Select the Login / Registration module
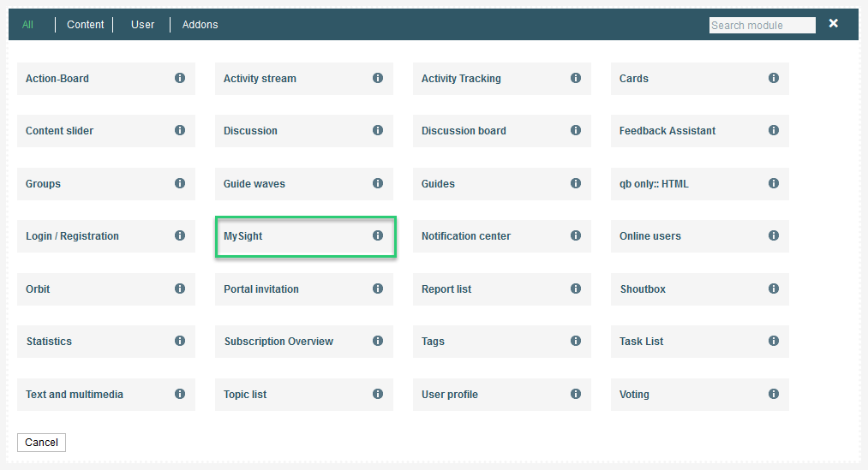The width and height of the screenshot is (868, 470). (x=106, y=236)
